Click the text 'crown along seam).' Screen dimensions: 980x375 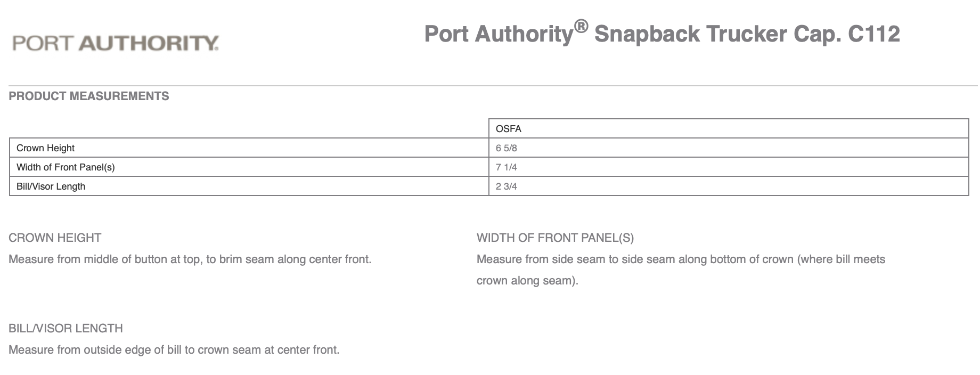[x=527, y=281]
